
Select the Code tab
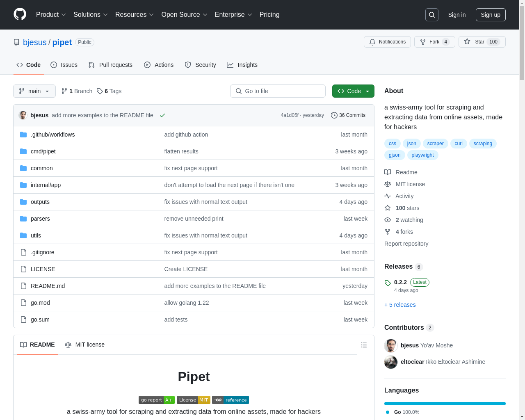coord(28,65)
